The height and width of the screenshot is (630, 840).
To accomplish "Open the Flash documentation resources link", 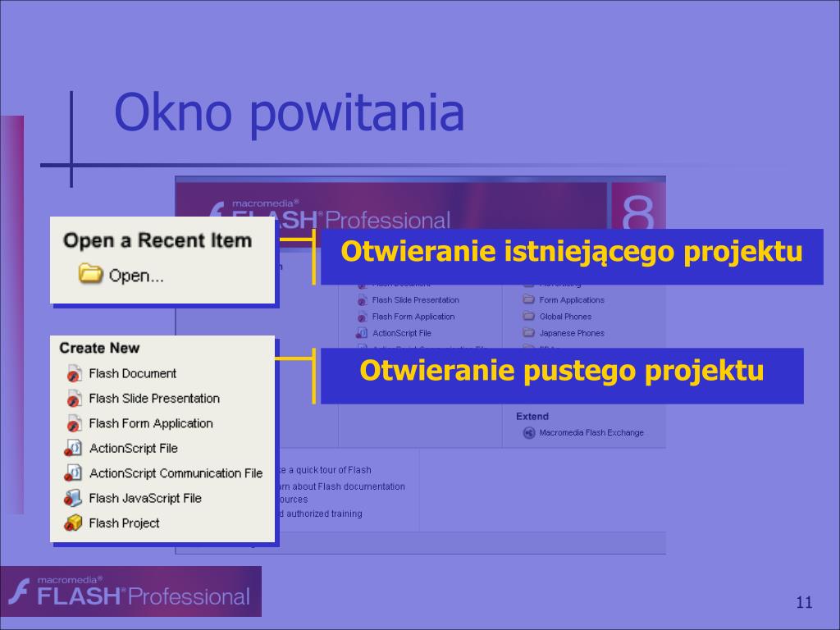I will [340, 493].
